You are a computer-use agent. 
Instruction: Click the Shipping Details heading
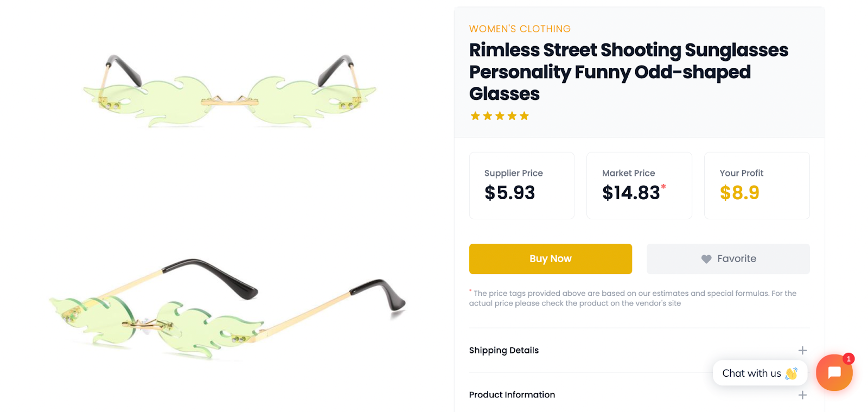pos(503,350)
